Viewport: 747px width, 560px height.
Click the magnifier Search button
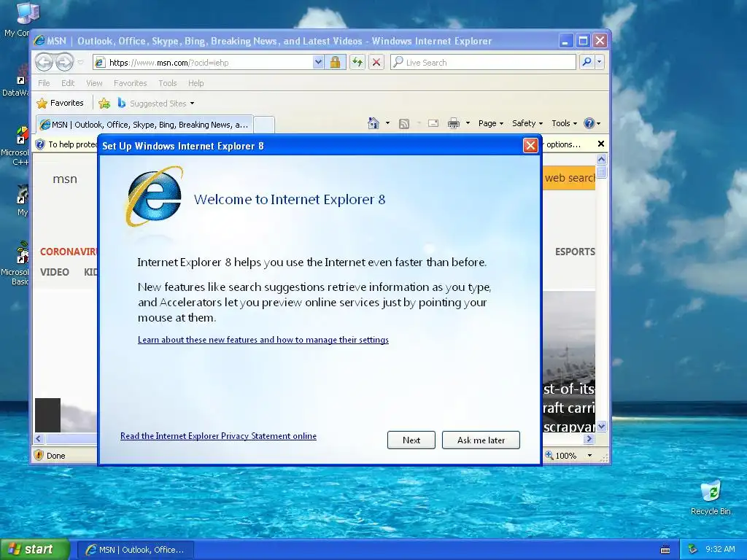click(x=587, y=62)
